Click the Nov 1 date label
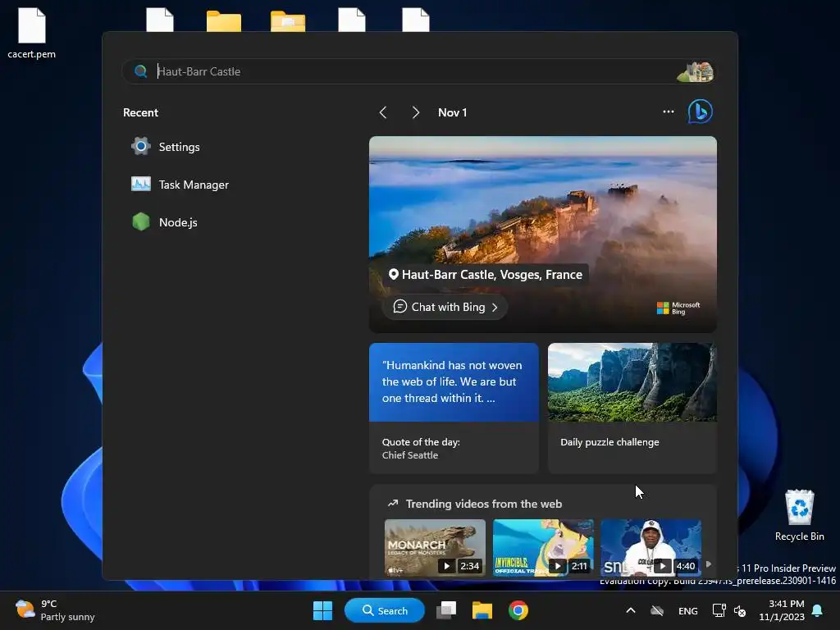840x630 pixels. (x=452, y=112)
